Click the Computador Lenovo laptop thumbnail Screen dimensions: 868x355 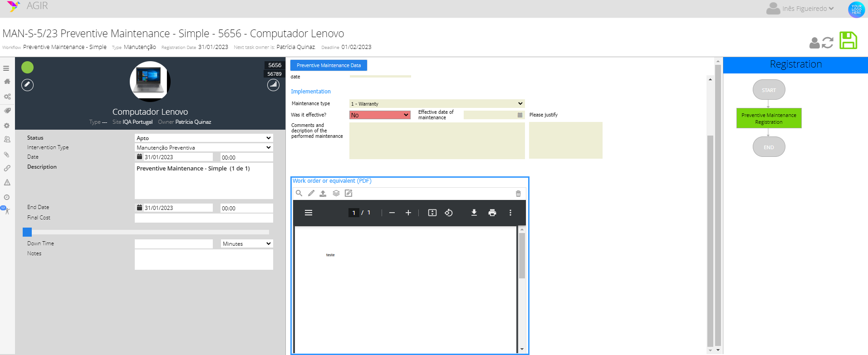150,82
